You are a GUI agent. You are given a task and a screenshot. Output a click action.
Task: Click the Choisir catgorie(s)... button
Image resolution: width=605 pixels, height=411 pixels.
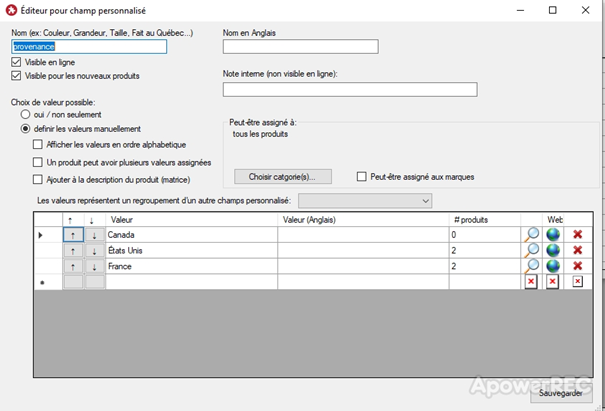pyautogui.click(x=283, y=177)
